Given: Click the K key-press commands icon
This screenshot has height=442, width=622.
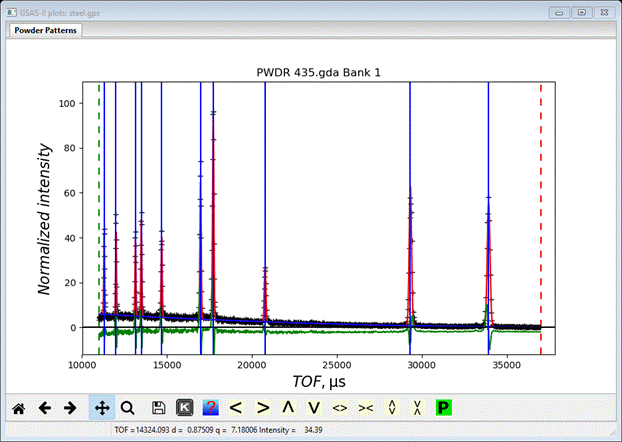Looking at the screenshot, I should click(184, 407).
